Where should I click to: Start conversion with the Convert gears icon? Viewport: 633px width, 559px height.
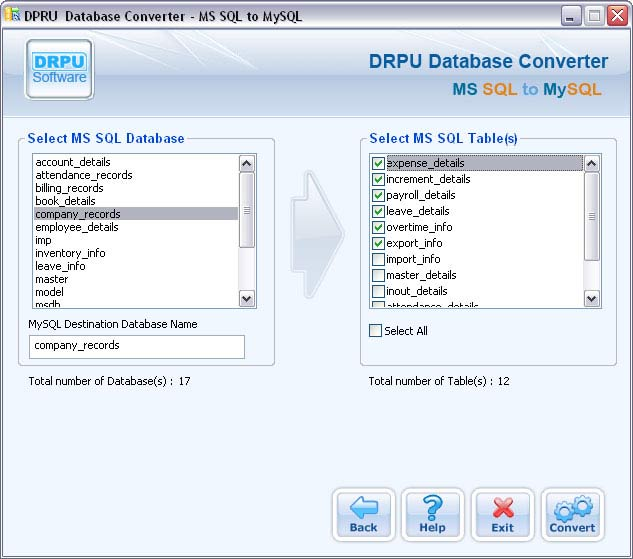tap(572, 514)
